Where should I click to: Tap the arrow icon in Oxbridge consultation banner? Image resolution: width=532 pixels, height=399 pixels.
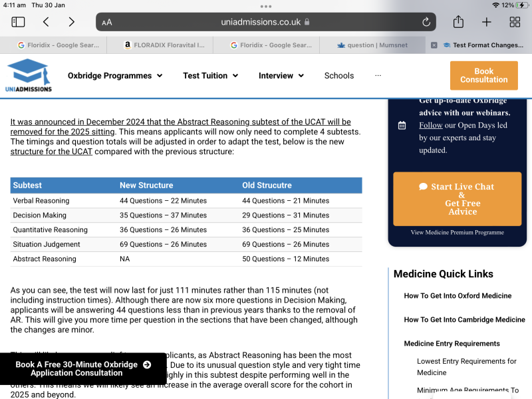coord(147,364)
